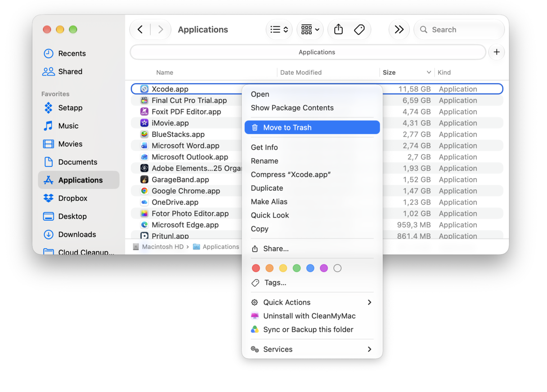The width and height of the screenshot is (547, 392).
Task: Apply the purple tag color
Action: tap(324, 268)
